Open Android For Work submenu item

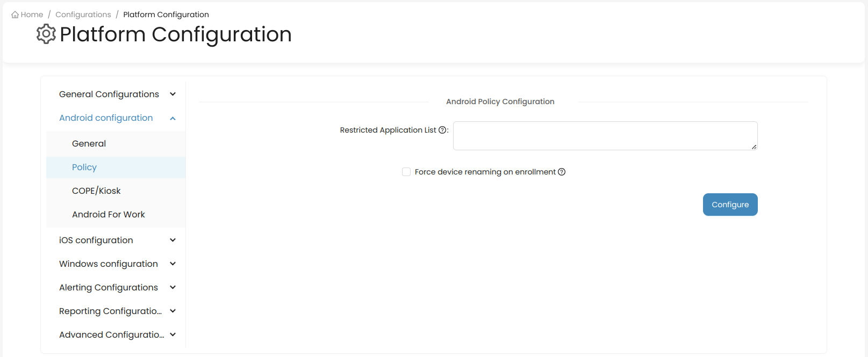[116, 214]
